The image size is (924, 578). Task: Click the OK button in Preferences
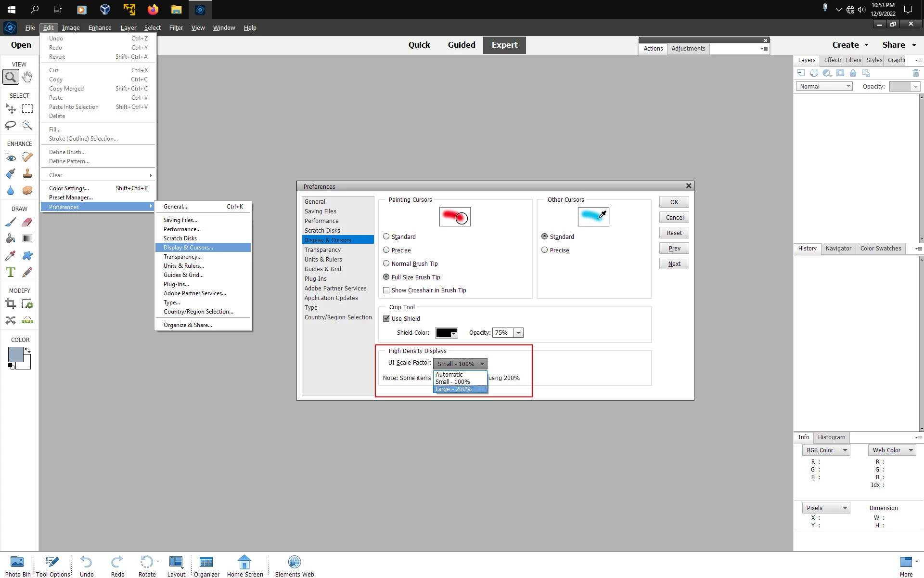(x=674, y=202)
